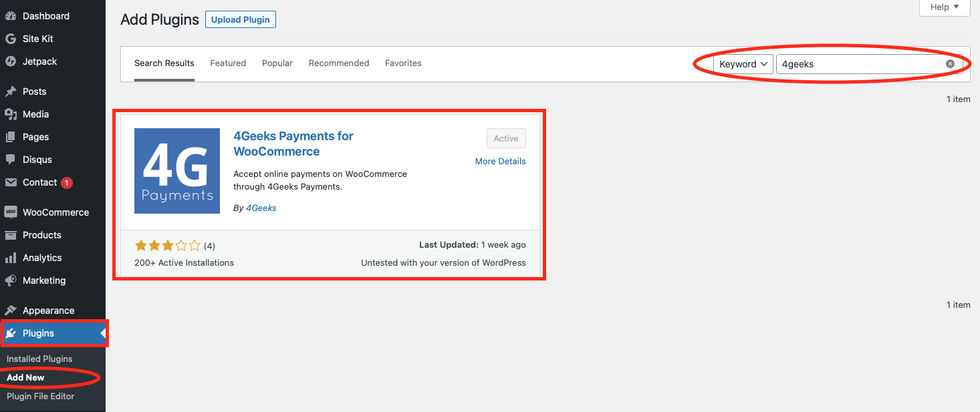The width and height of the screenshot is (980, 412).
Task: Open the Recommended plugins tab
Action: pos(339,63)
